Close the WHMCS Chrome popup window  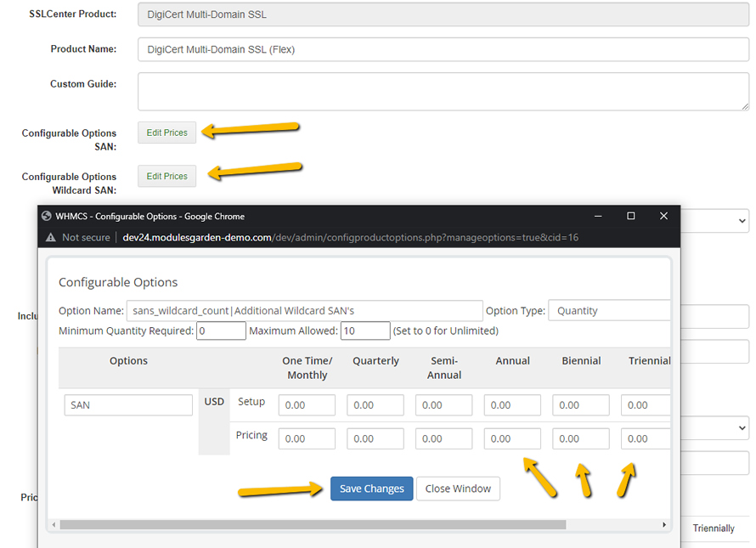tap(663, 216)
